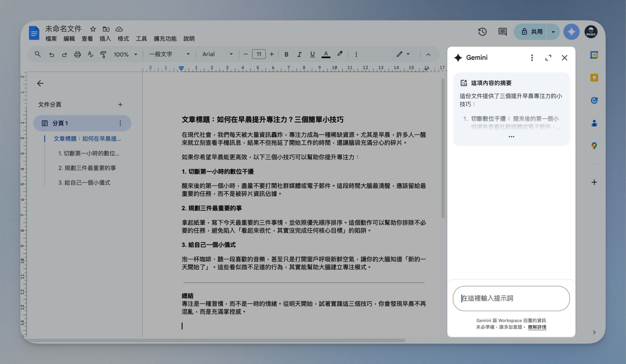
Task: Open version history clock icon
Action: [x=482, y=32]
